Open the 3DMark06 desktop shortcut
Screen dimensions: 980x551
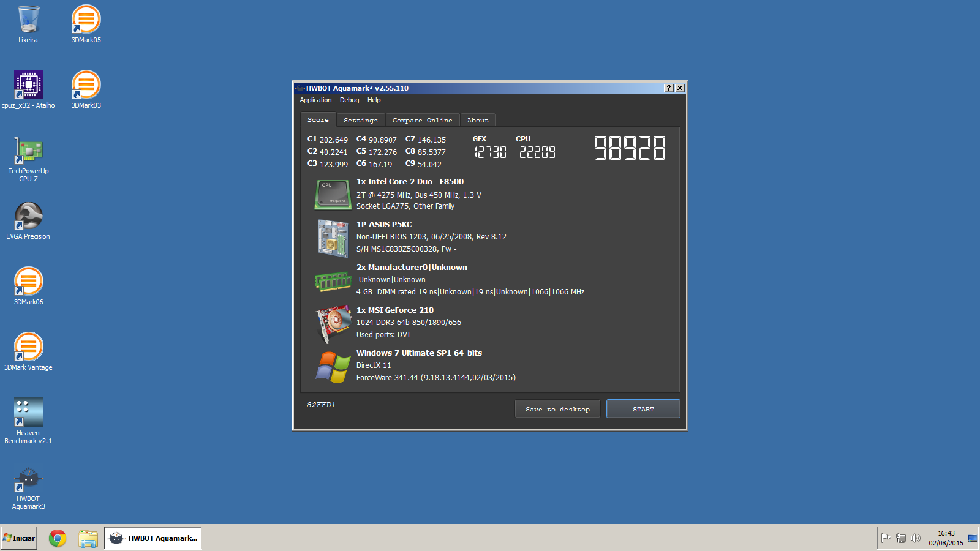coord(28,287)
